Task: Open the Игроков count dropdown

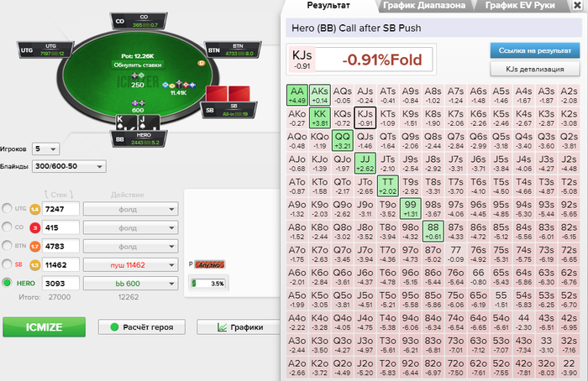Action: (45, 149)
